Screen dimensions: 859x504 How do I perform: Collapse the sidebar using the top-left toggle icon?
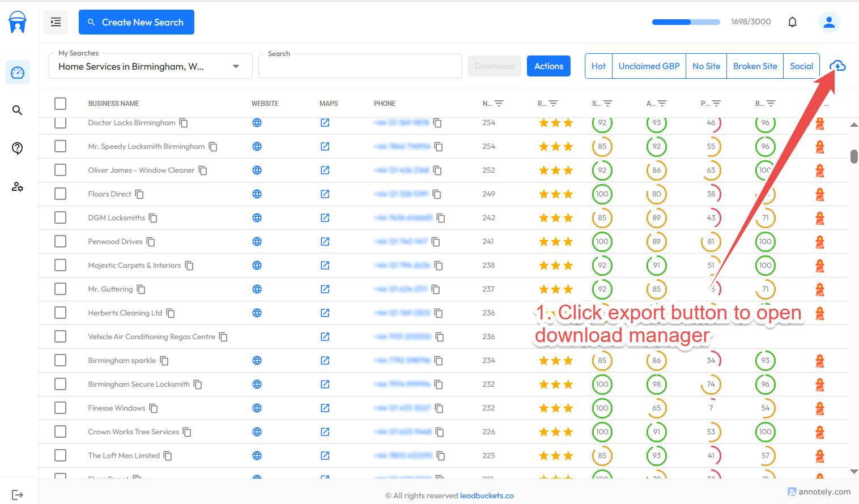[x=56, y=22]
